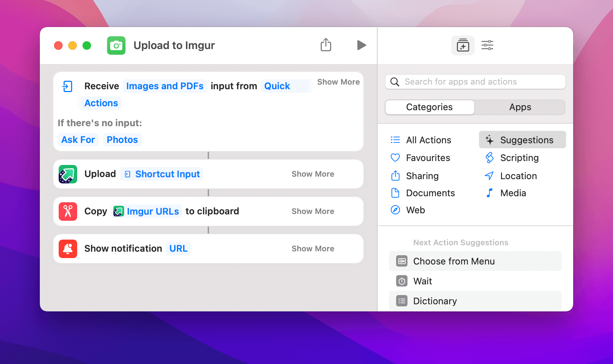This screenshot has width=613, height=364.
Task: Open the share sheet
Action: click(326, 45)
